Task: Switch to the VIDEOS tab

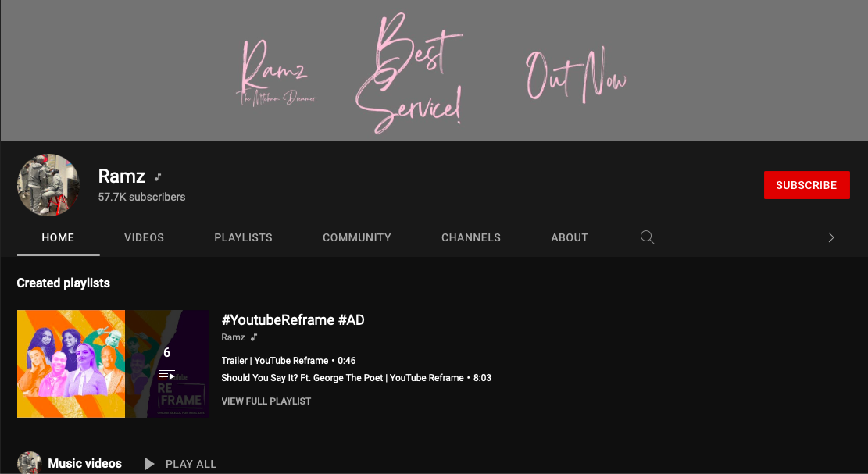Action: 144,237
